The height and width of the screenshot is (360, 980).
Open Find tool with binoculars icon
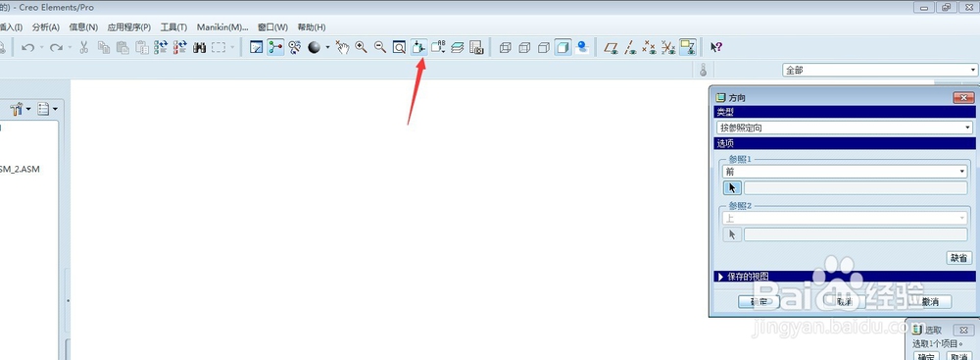[x=199, y=48]
